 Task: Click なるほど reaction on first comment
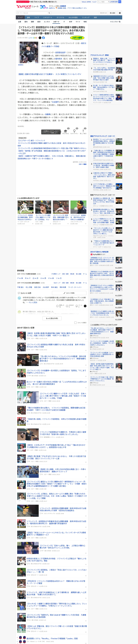point(70,306)
